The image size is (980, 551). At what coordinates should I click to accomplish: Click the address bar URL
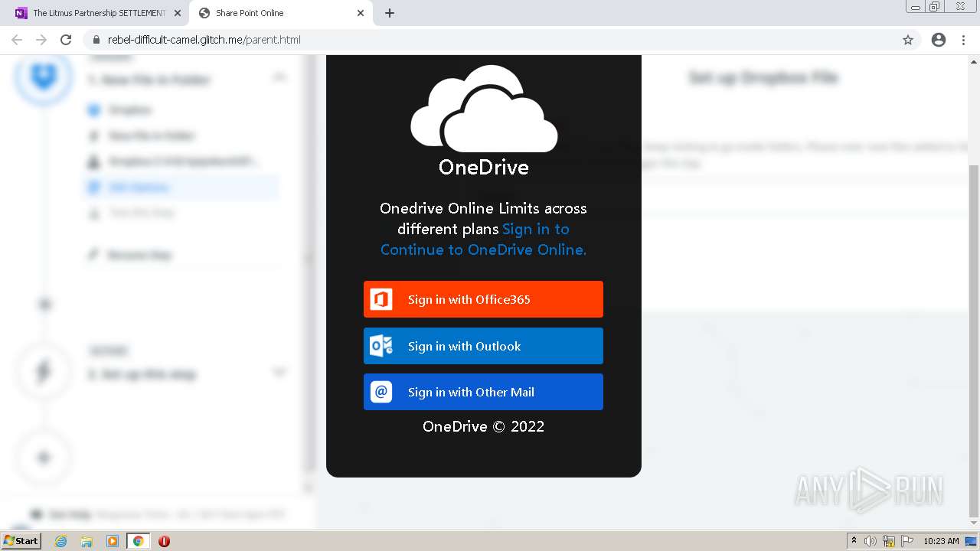[204, 40]
